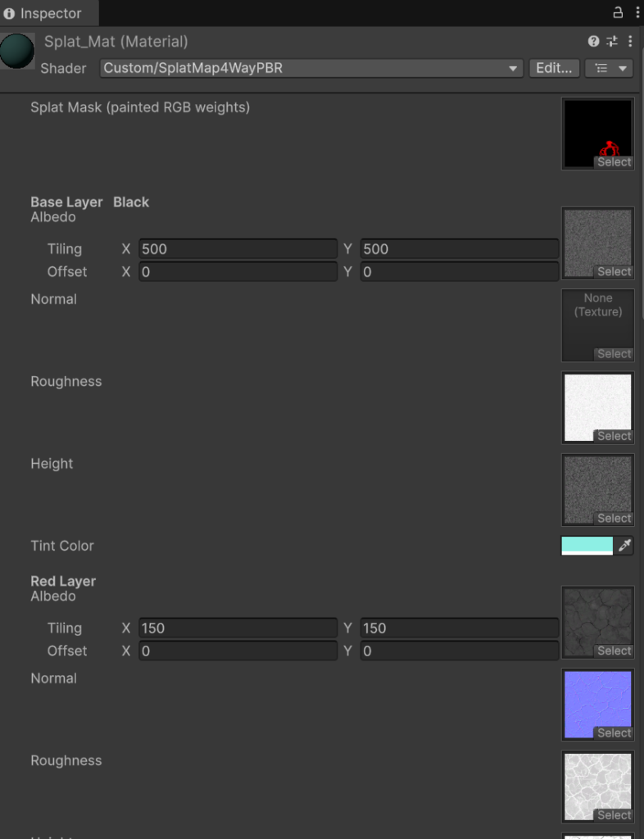Image resolution: width=644 pixels, height=839 pixels.
Task: Click the Splat_Mat (Material) title text
Action: pyautogui.click(x=116, y=42)
